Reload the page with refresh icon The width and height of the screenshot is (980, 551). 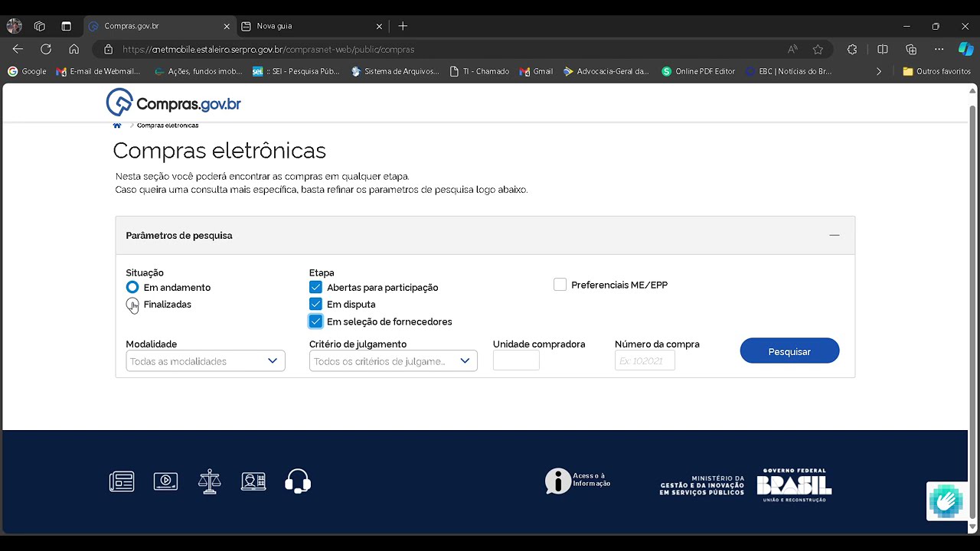tap(46, 49)
